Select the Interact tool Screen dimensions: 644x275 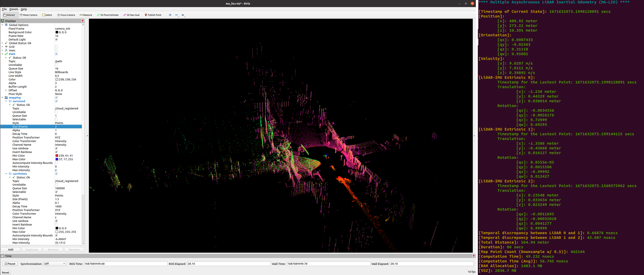click(x=9, y=15)
